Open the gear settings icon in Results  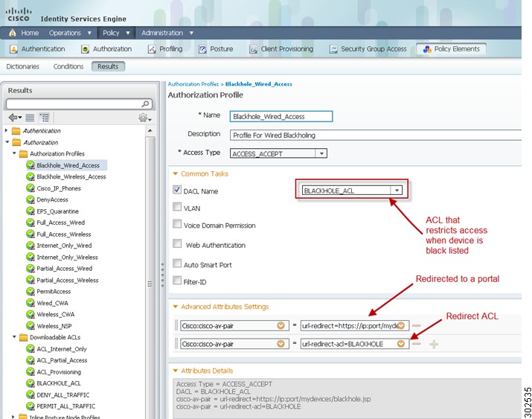[x=144, y=118]
